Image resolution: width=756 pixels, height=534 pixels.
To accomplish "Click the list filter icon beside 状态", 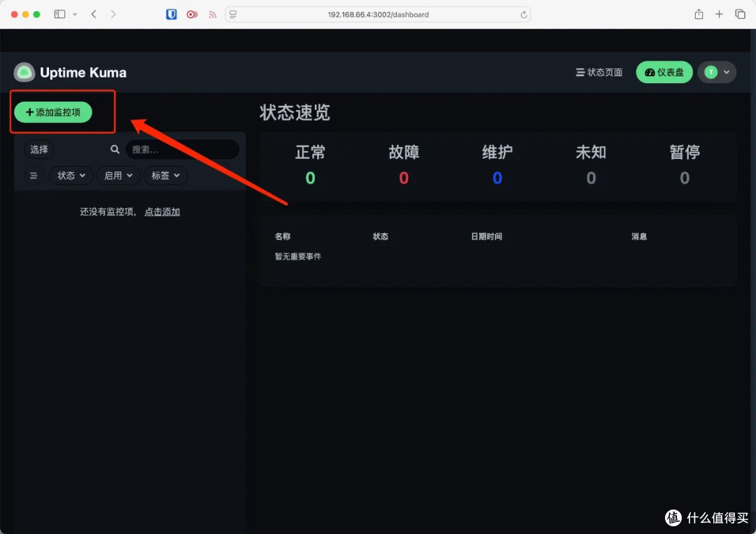I will (34, 176).
